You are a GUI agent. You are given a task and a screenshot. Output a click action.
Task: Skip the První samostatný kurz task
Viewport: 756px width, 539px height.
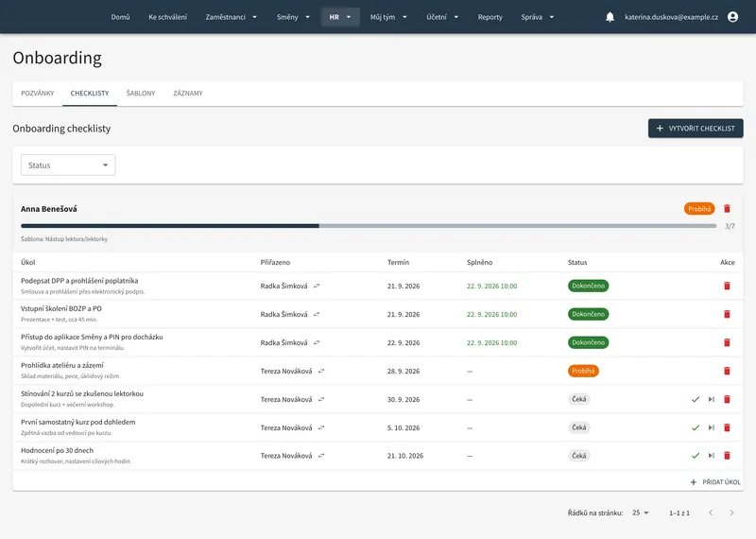712,427
